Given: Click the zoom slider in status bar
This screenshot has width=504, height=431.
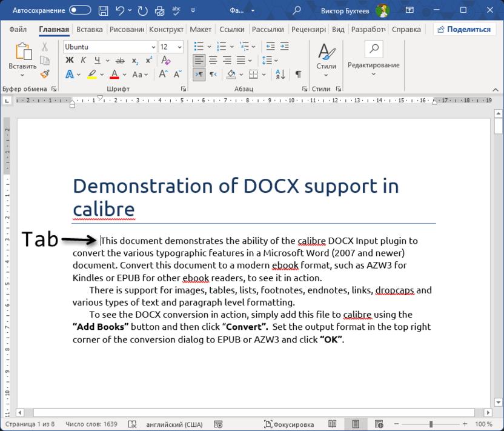Looking at the screenshot, I should click(x=431, y=424).
